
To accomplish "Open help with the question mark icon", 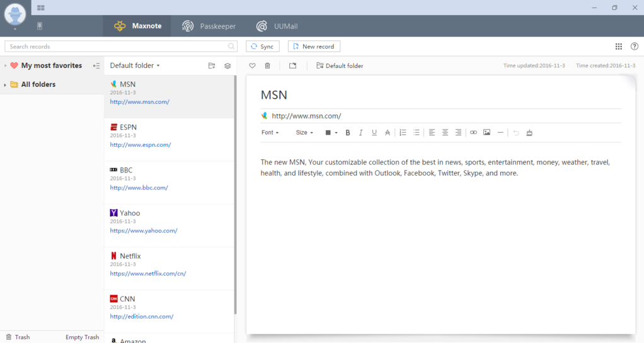I will [x=635, y=47].
